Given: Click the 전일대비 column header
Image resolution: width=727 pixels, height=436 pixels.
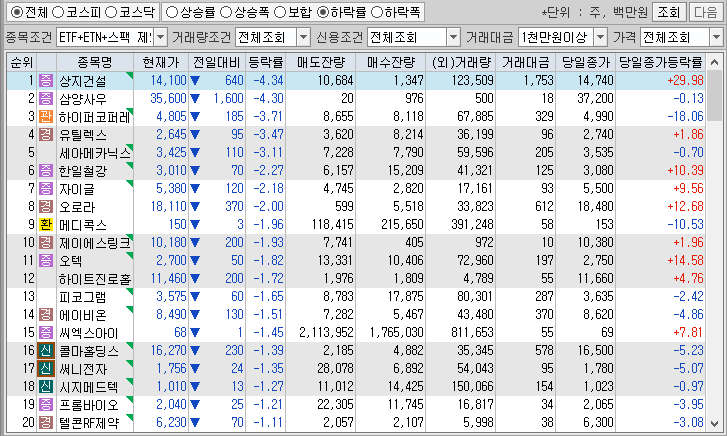Looking at the screenshot, I should coord(217,62).
